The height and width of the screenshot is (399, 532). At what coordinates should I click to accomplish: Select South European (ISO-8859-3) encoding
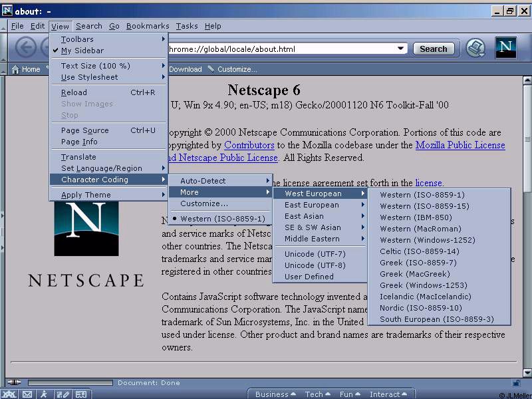click(439, 319)
